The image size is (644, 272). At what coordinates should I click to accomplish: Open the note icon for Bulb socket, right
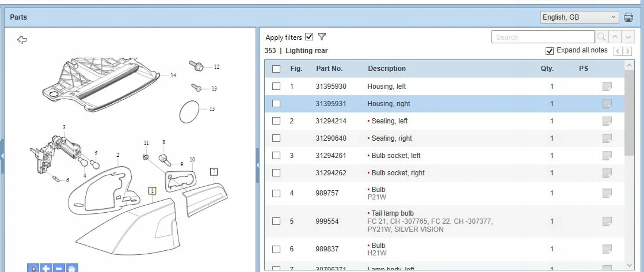(607, 173)
